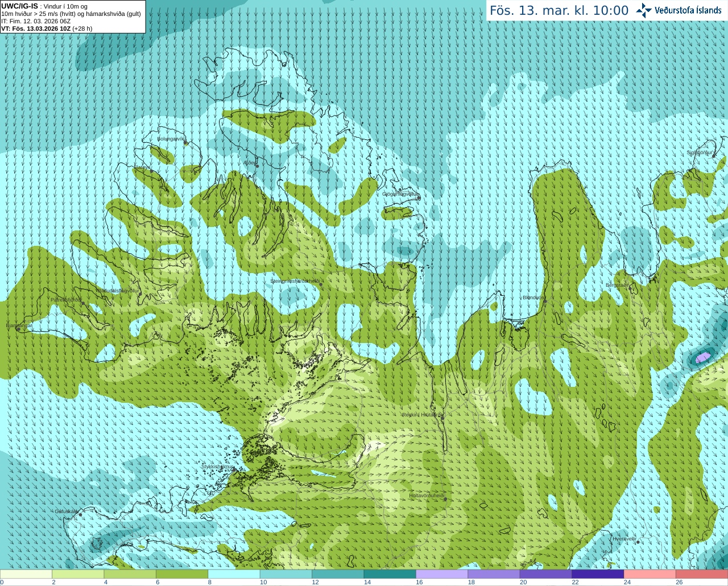This screenshot has height=586, width=728.
Task: Click the 'IT: Fim. 12. 03. 2026 06Z' line
Action: click(36, 21)
